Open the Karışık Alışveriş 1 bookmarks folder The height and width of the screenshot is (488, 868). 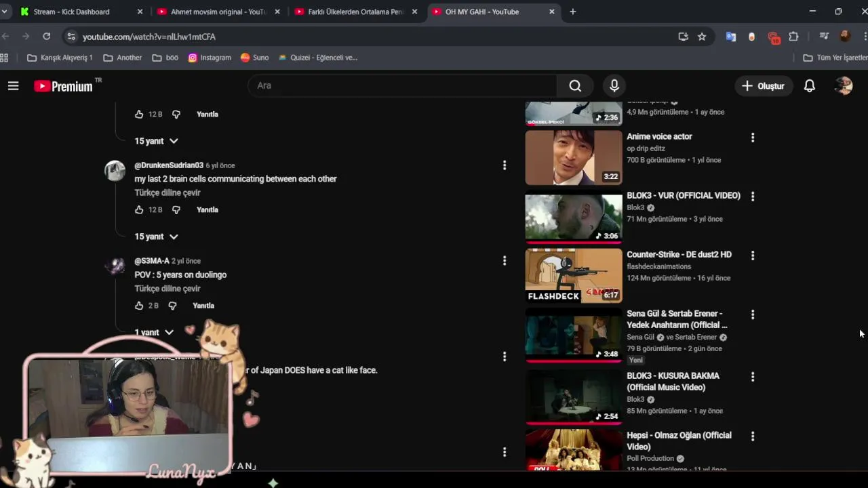point(60,58)
